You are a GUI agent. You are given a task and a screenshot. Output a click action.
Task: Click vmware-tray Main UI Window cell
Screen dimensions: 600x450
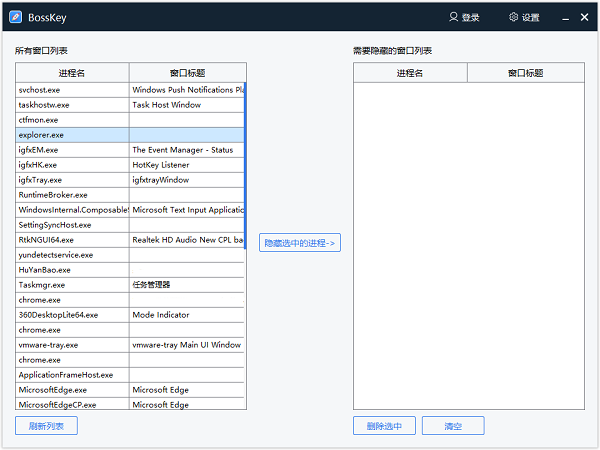pyautogui.click(x=187, y=345)
